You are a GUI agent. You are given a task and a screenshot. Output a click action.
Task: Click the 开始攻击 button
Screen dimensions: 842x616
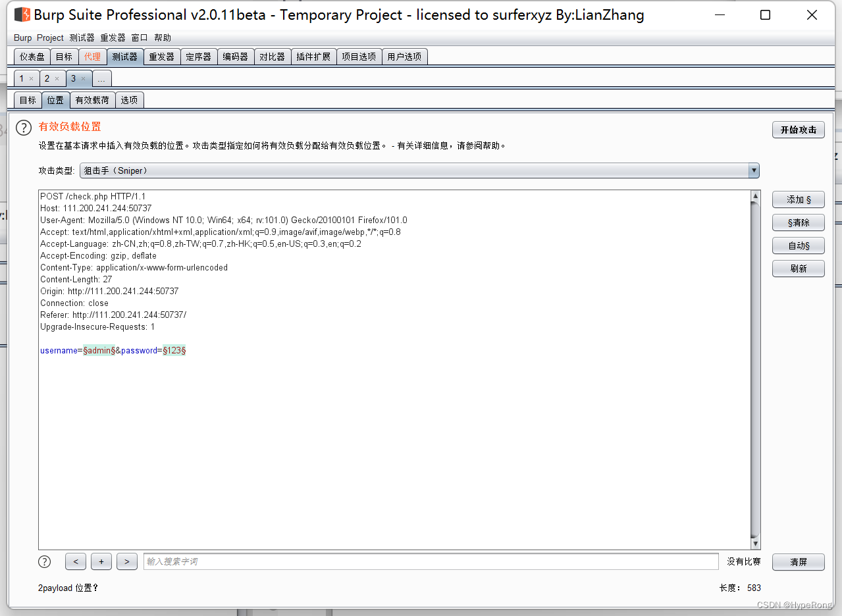[x=799, y=130]
